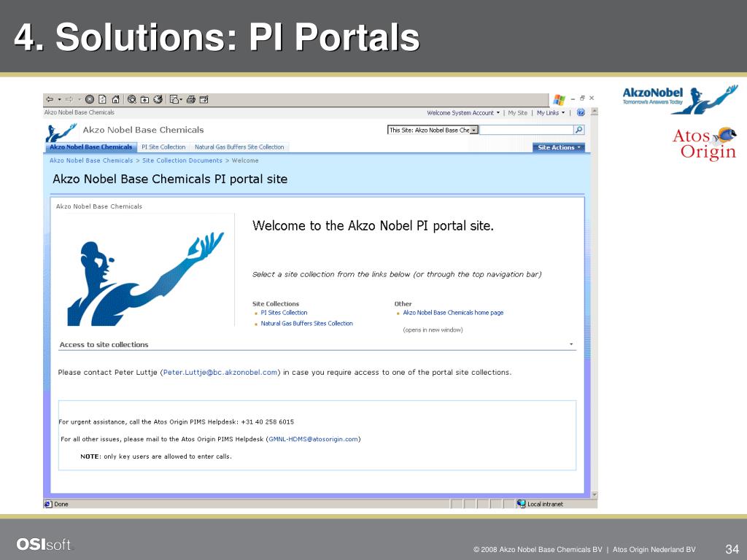747x560 pixels.
Task: Open the History globe icon in the toolbar
Action: (x=158, y=99)
